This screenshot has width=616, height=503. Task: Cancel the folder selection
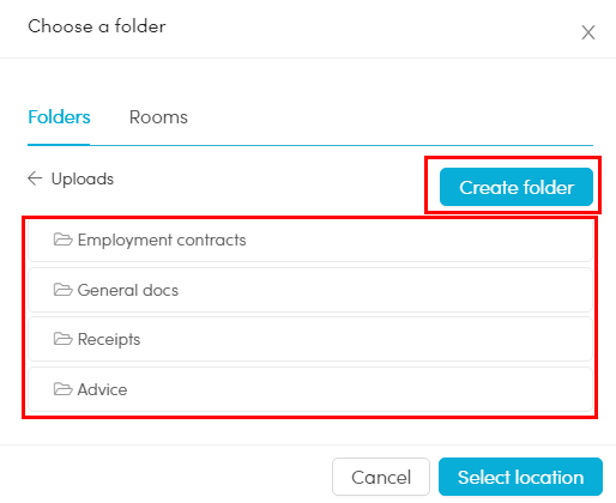pyautogui.click(x=381, y=477)
